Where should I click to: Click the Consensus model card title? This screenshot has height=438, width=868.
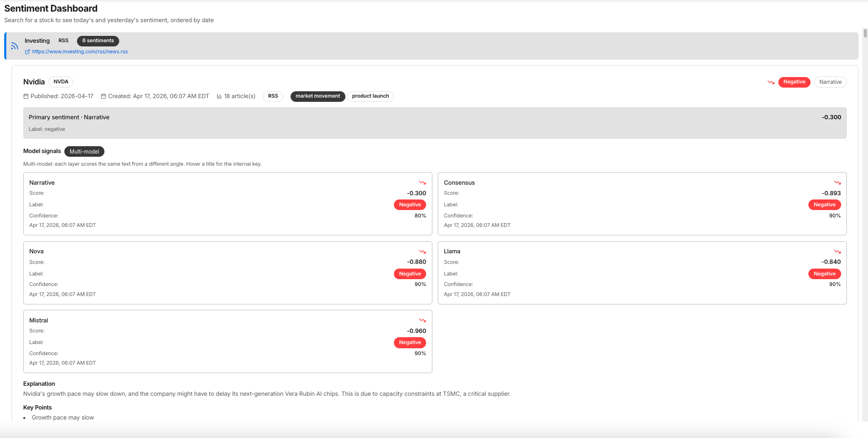459,183
